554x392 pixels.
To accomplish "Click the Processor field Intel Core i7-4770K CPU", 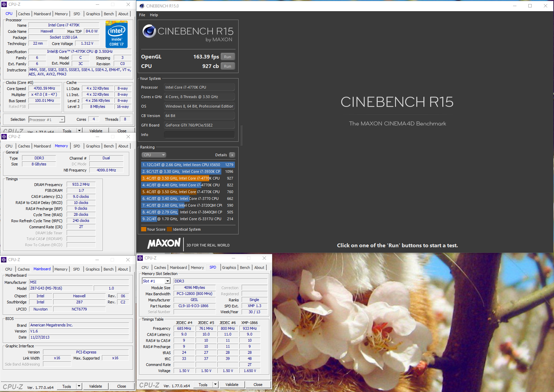I will point(199,87).
